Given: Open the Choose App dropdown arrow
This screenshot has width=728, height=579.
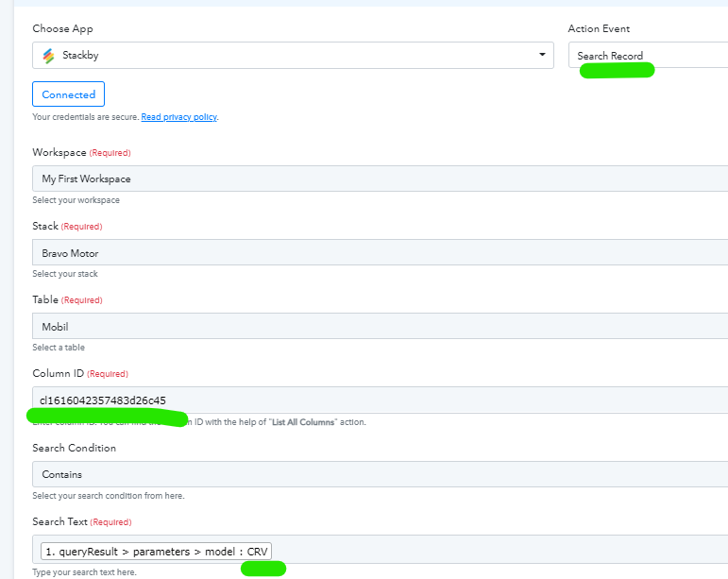Looking at the screenshot, I should pyautogui.click(x=542, y=55).
